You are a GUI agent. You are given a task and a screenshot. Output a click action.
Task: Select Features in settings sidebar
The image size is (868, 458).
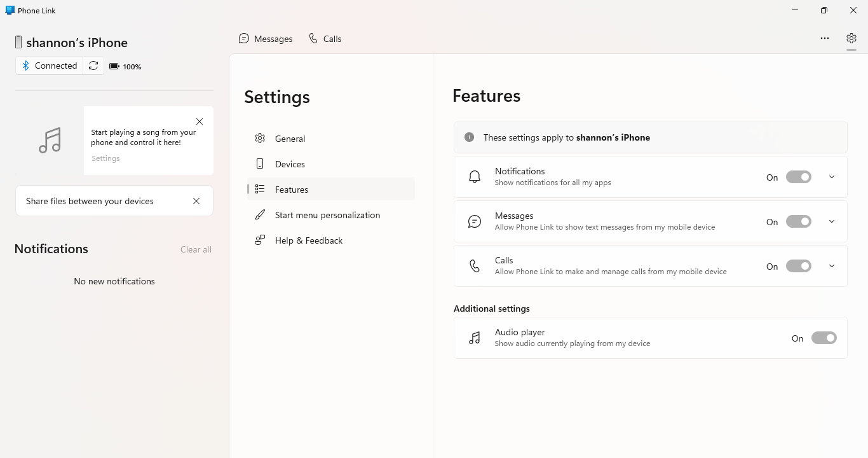pos(331,190)
